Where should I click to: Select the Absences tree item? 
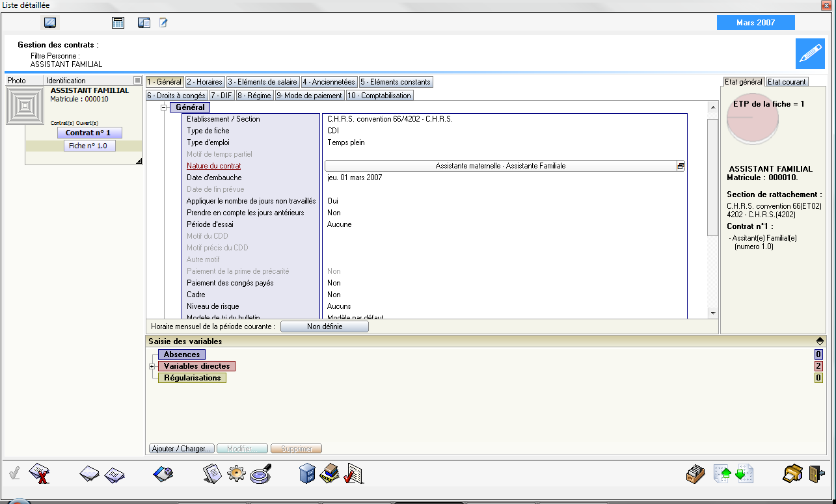[182, 354]
